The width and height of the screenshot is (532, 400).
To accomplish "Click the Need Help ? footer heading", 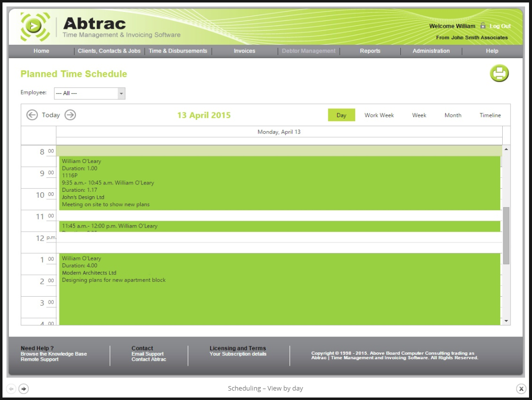I will pyautogui.click(x=37, y=348).
